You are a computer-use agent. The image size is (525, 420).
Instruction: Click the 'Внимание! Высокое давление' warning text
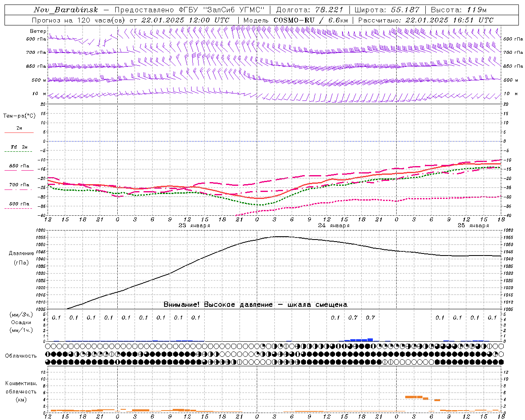point(218,305)
